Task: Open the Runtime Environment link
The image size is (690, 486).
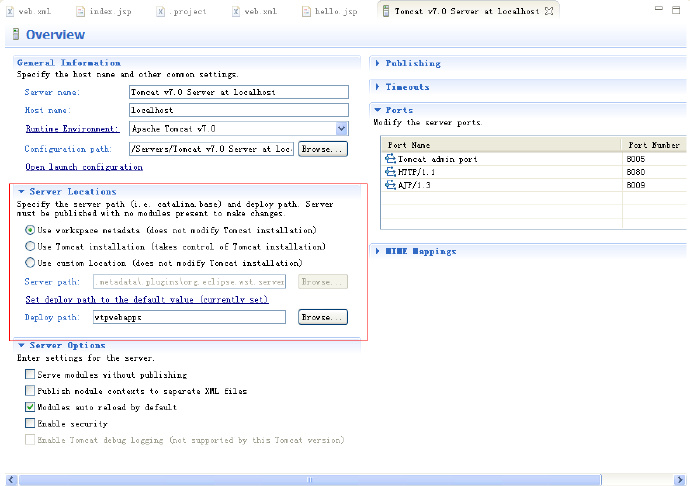Action: [72, 129]
